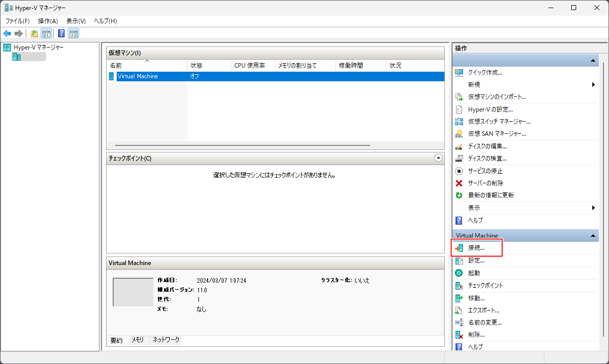Image resolution: width=609 pixels, height=364 pixels.
Task: Click the back arrow toolbar icon
Action: 7,34
